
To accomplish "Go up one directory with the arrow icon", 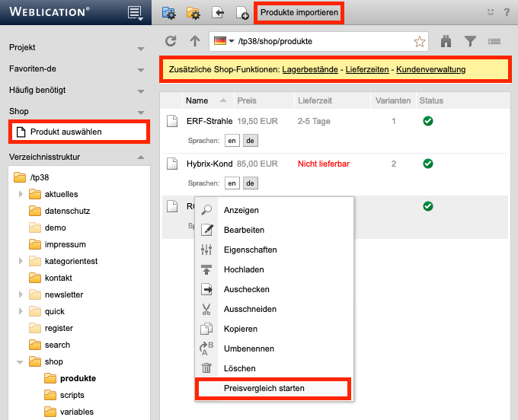I will [x=194, y=41].
